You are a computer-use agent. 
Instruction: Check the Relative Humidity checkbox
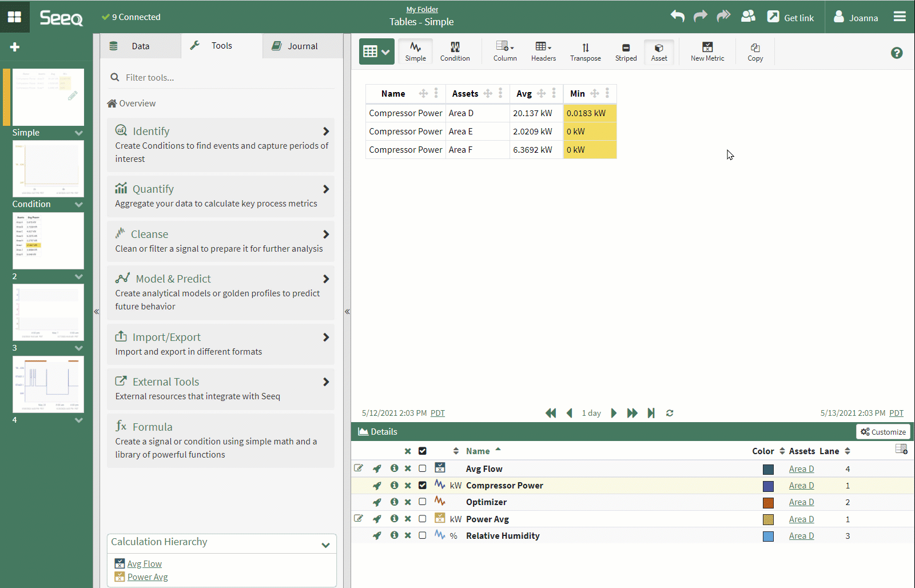pos(423,535)
